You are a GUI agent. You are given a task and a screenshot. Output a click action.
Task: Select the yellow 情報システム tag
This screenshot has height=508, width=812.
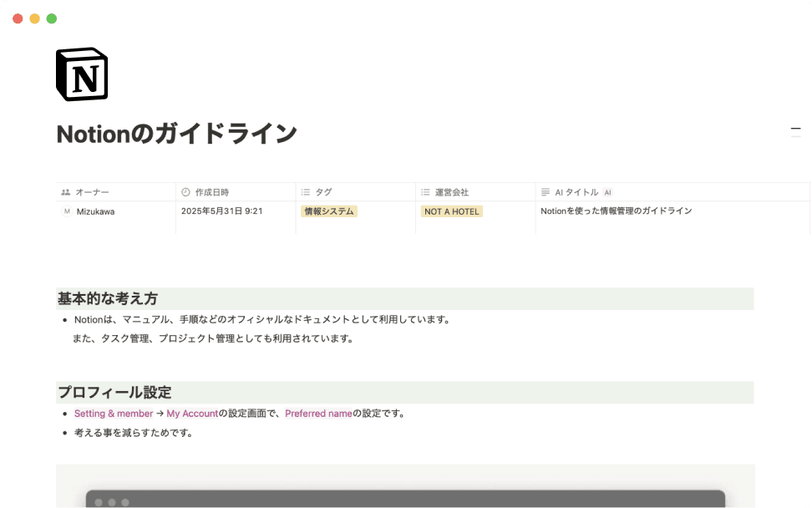point(329,211)
